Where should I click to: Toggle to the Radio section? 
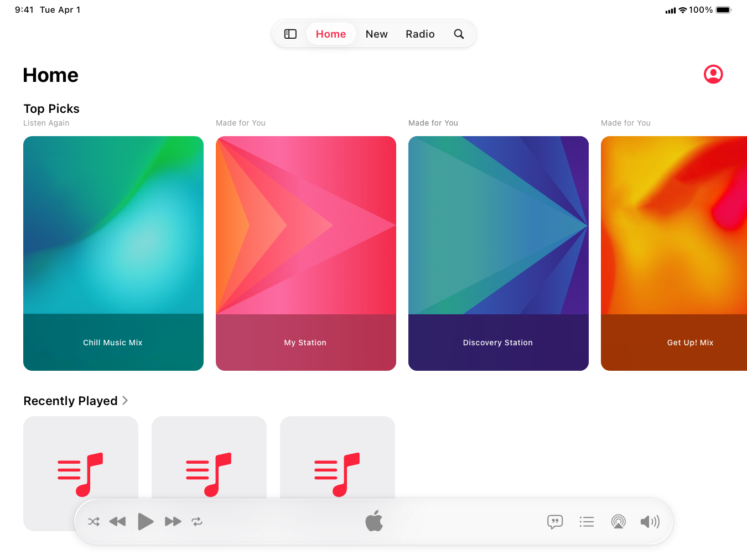click(x=420, y=34)
